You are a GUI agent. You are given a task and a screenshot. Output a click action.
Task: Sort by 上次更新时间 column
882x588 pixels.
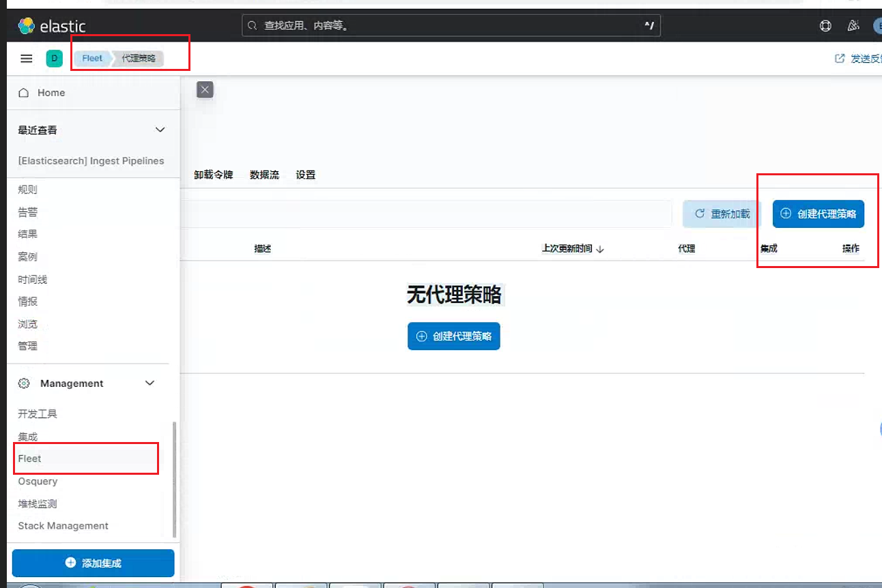coord(573,249)
